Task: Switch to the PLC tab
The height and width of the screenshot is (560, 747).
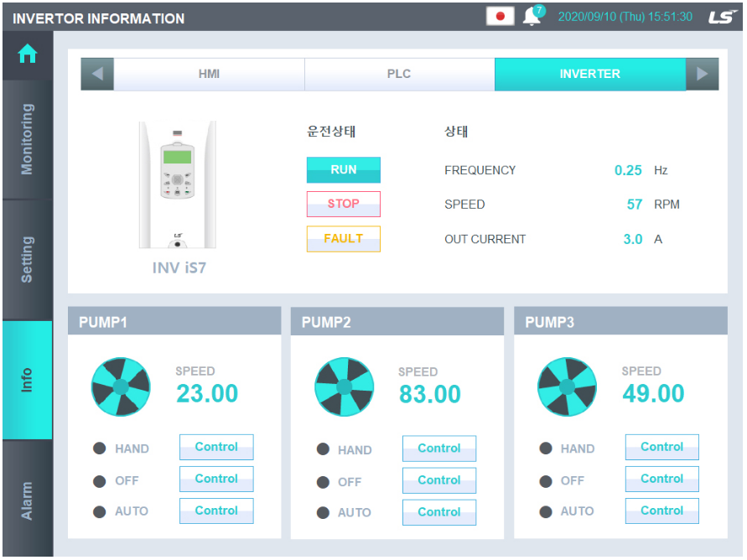Action: coord(401,74)
